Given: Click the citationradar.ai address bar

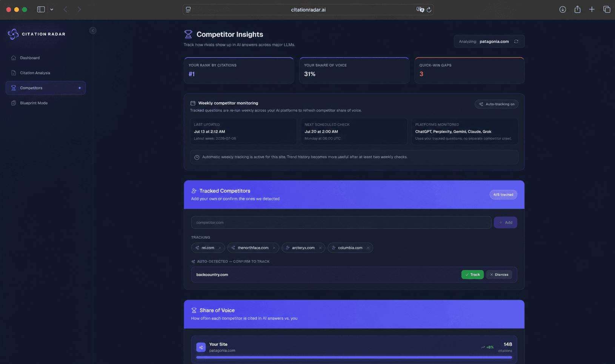Looking at the screenshot, I should pos(308,10).
